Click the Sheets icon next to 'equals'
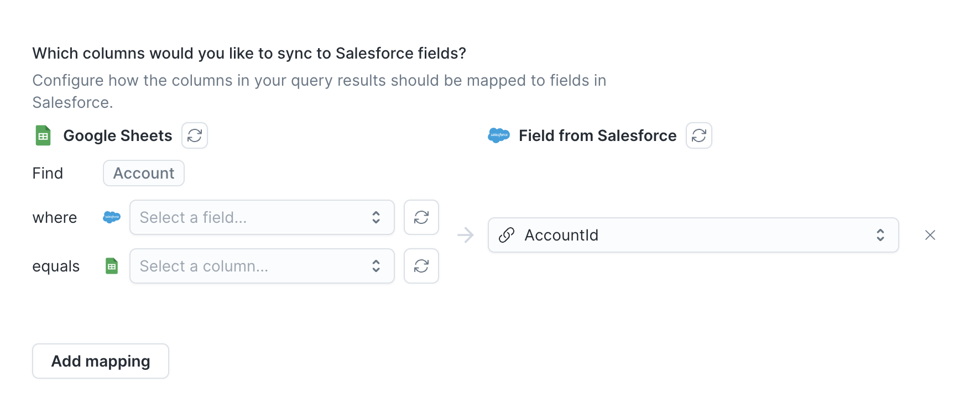The width and height of the screenshot is (980, 418). 112,266
